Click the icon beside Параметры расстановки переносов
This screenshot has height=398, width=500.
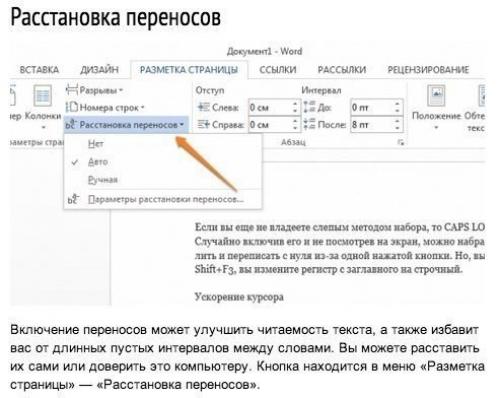tap(73, 199)
